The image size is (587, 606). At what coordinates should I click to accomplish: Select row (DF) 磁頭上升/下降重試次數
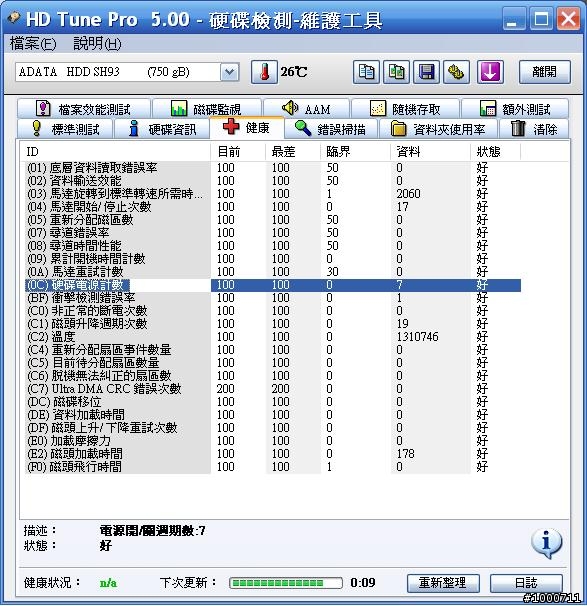coord(273,427)
